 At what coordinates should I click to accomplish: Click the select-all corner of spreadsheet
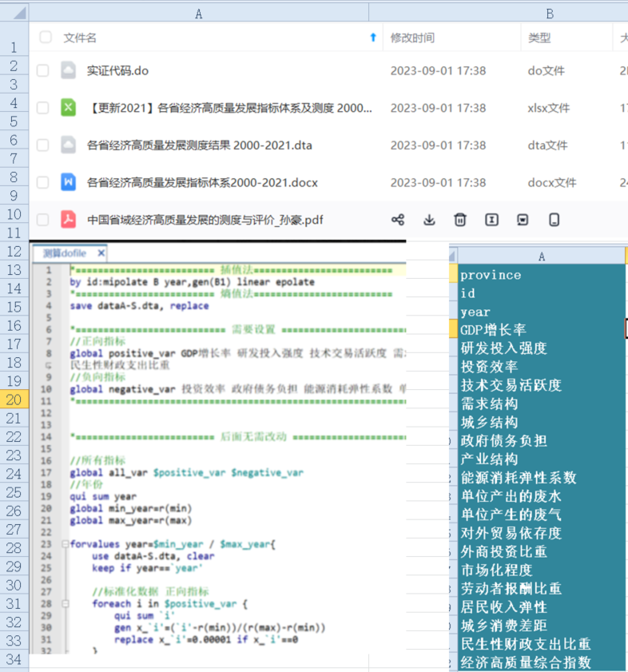tap(14, 13)
